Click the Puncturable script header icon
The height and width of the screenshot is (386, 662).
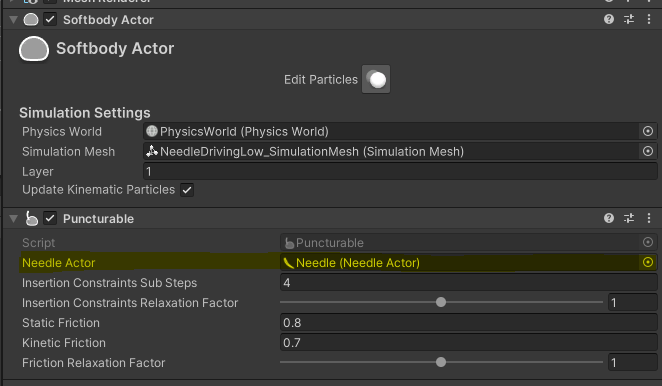31,218
